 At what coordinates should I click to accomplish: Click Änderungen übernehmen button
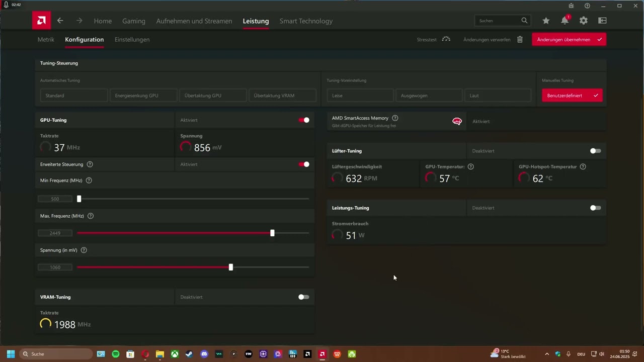pos(569,39)
